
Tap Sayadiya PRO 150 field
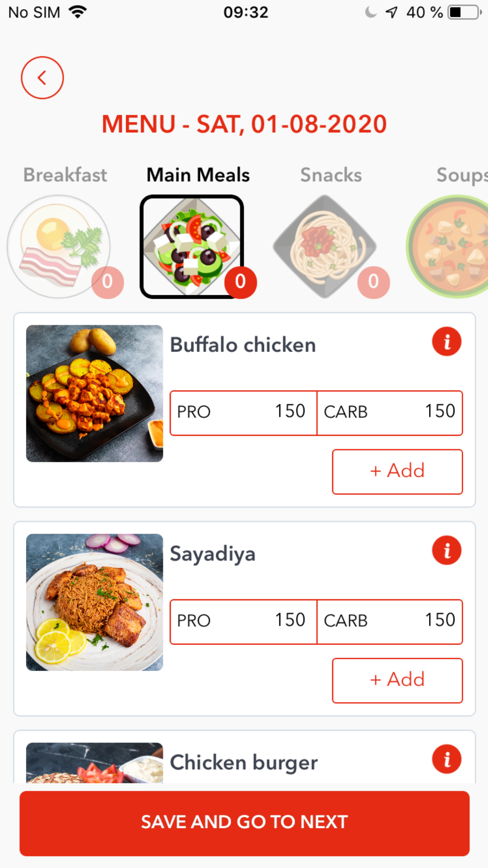tap(243, 622)
